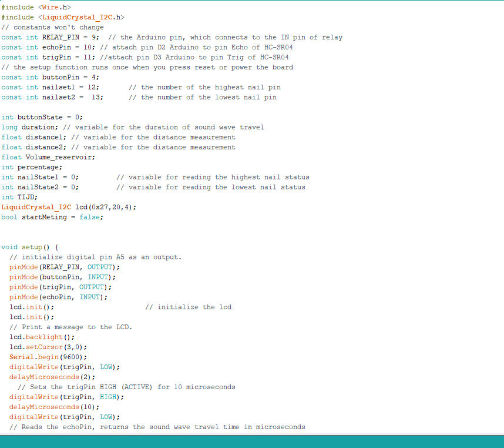
Task: Click 'pinMode(trigPin, OUTPUT);' line
Action: pos(61,287)
